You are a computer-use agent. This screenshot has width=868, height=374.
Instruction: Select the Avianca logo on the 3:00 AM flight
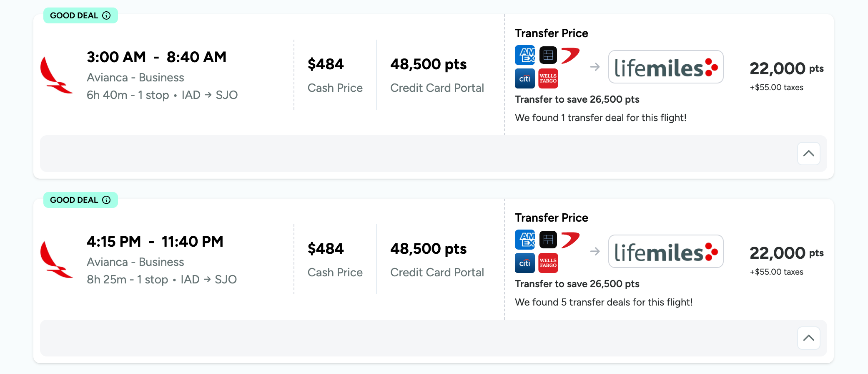click(56, 75)
